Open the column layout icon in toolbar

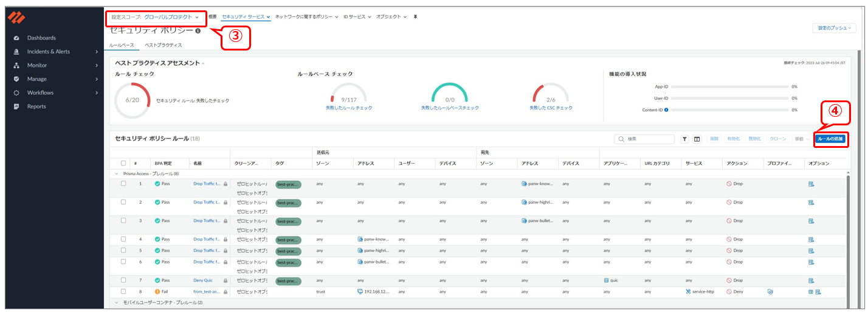pos(697,139)
